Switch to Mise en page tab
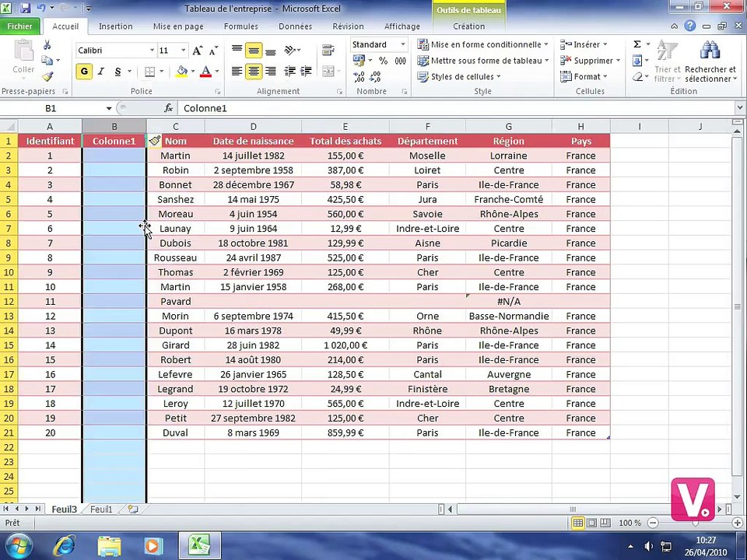 pos(178,26)
